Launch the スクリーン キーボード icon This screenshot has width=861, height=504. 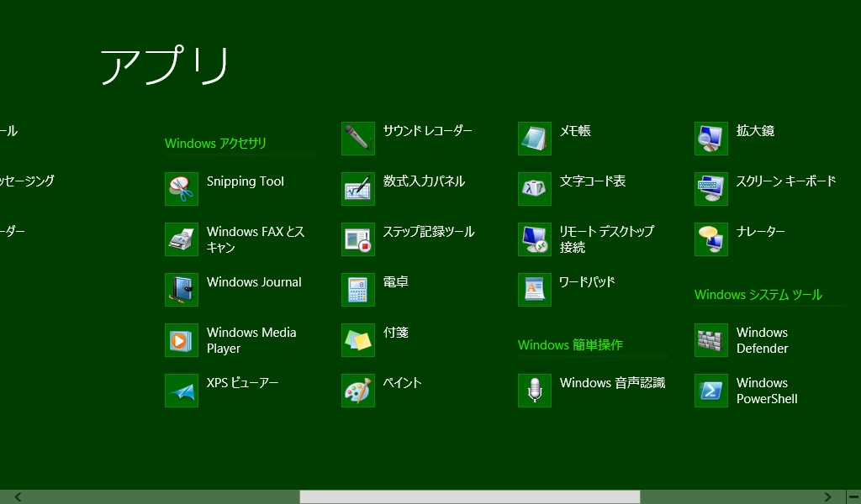(x=711, y=189)
